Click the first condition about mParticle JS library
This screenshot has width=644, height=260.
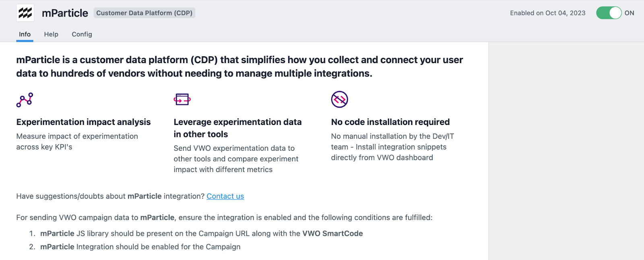click(201, 233)
